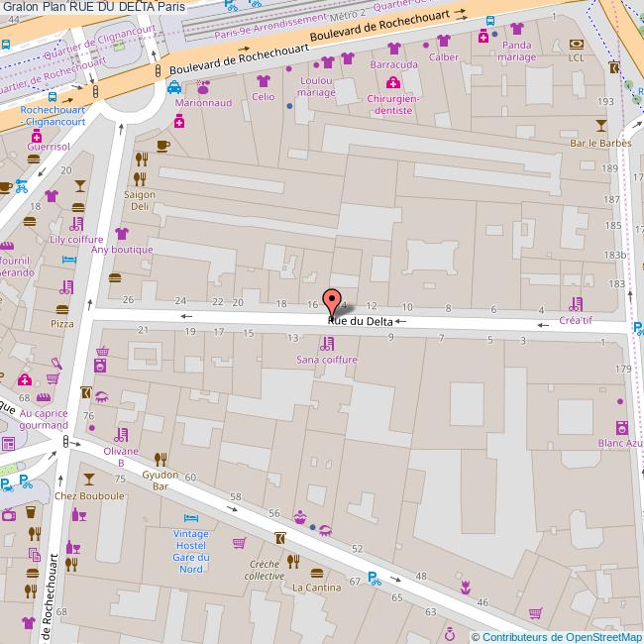The image size is (644, 644).
Task: Click the Sana coiffure hairdresser icon
Action: [326, 344]
